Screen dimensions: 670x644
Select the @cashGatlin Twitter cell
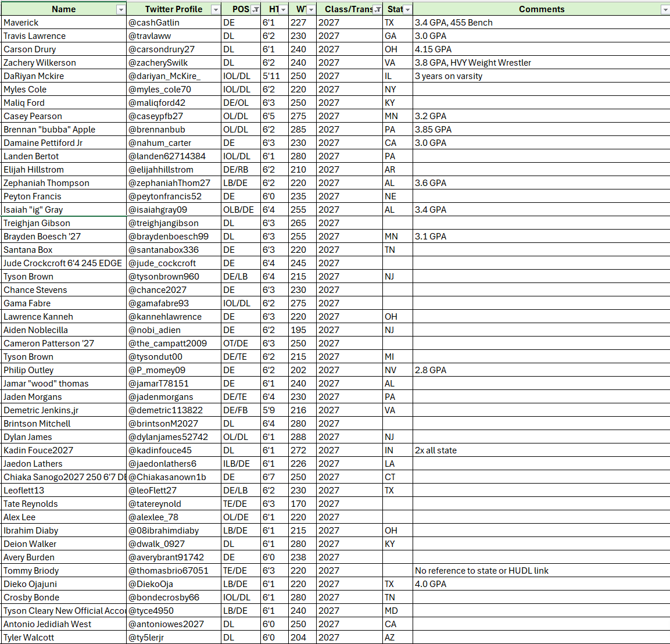(174, 23)
